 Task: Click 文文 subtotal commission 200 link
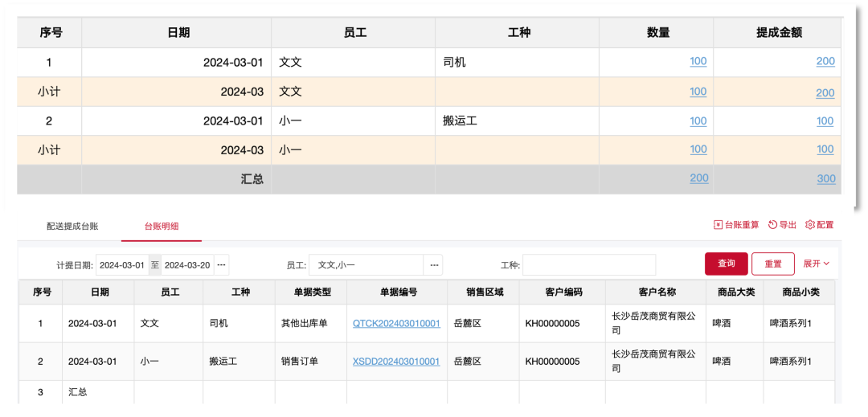(x=825, y=93)
